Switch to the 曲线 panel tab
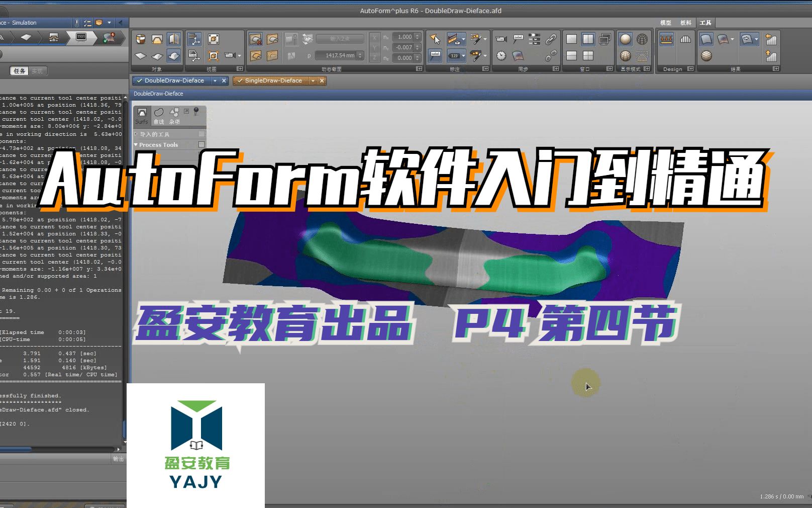 [159, 116]
